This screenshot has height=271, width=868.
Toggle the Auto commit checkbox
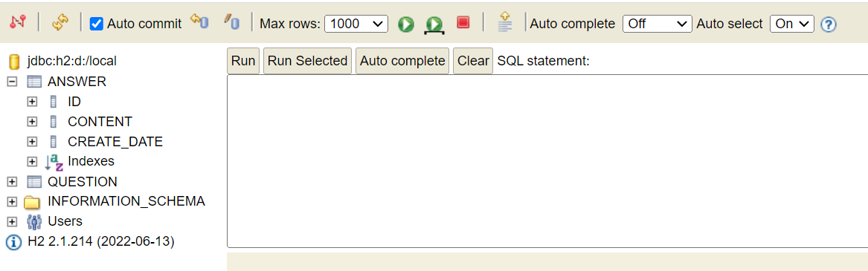click(97, 24)
